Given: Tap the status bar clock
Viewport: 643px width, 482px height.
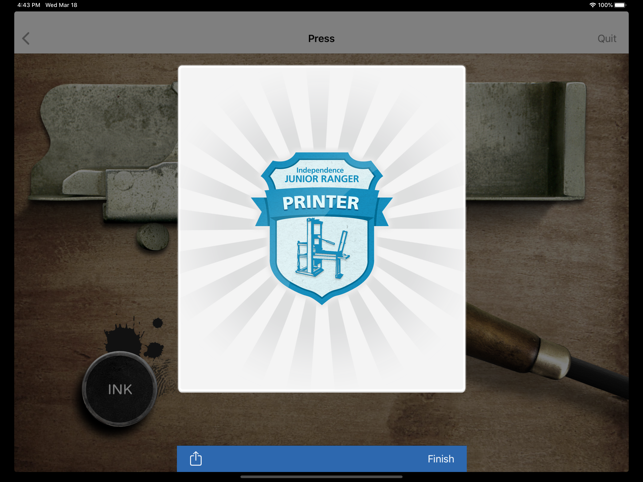Looking at the screenshot, I should coord(29,5).
